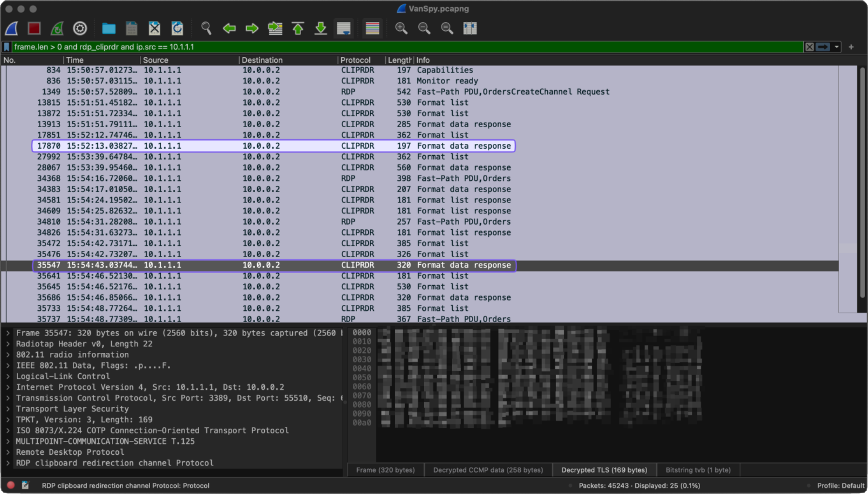Stop the running capture with red square
Screen dimensions: 868x494
pyautogui.click(x=34, y=28)
